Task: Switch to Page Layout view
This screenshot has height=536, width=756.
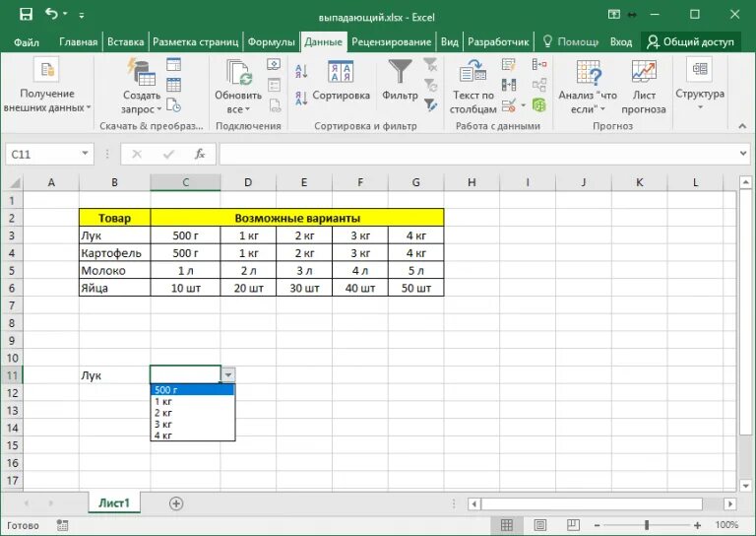Action: 540,525
